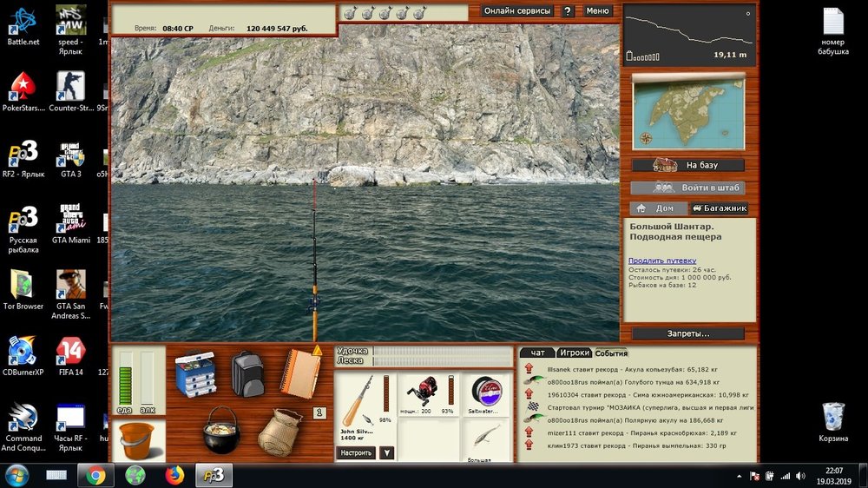Select the Saltwater fishing line spool

[486, 393]
